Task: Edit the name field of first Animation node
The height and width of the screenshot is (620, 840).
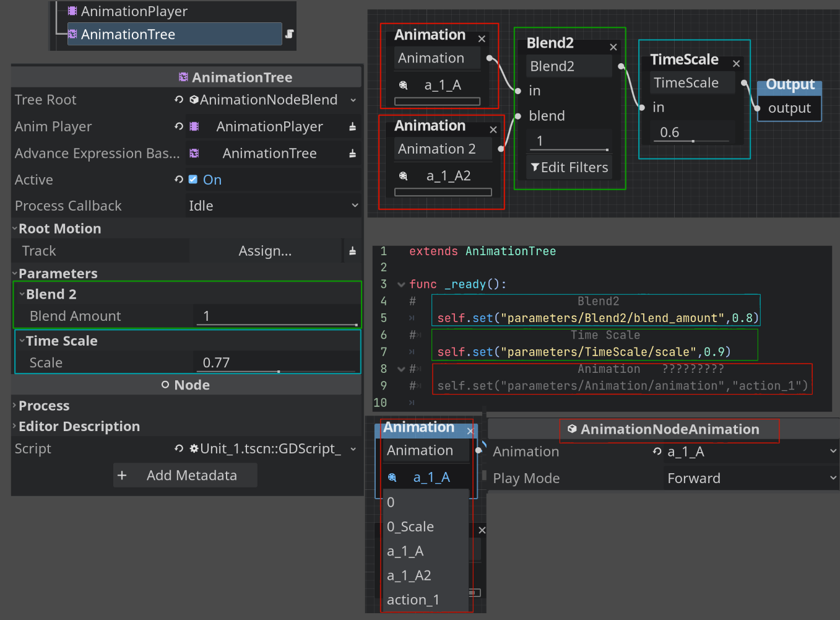Action: pos(438,58)
